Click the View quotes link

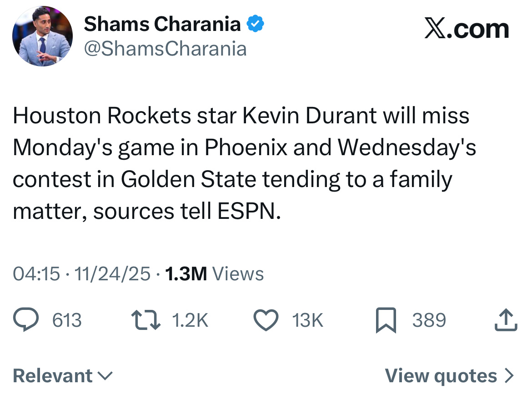coord(441,376)
